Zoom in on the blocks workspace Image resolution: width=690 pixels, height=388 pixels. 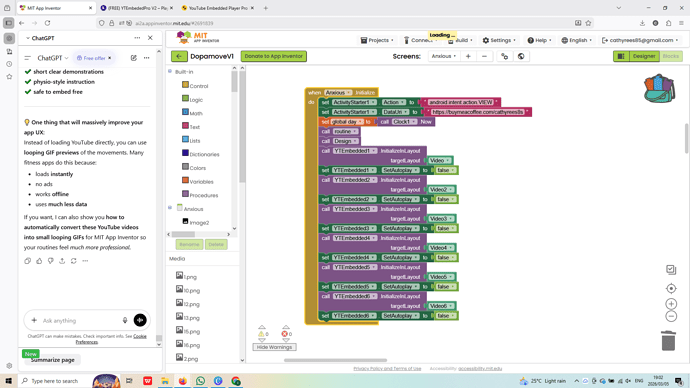click(671, 304)
